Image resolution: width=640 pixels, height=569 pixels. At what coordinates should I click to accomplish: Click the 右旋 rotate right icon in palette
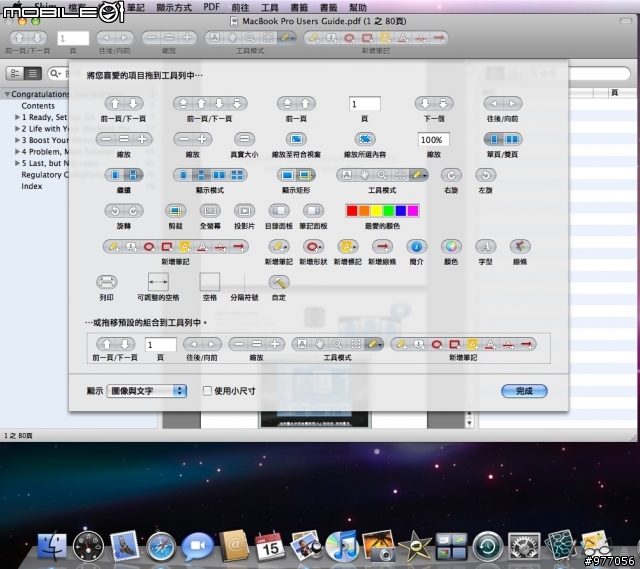[x=451, y=175]
